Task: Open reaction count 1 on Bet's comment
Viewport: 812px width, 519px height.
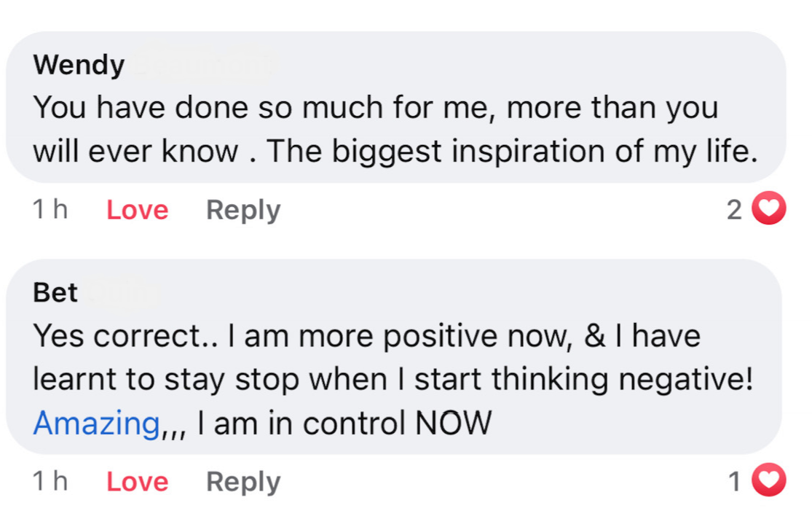Action: (x=734, y=481)
